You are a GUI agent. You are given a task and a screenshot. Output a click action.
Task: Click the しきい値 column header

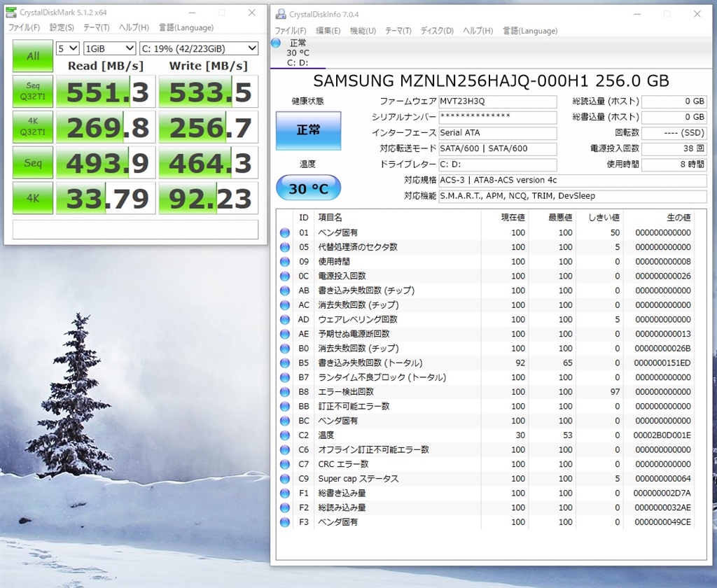pos(604,218)
